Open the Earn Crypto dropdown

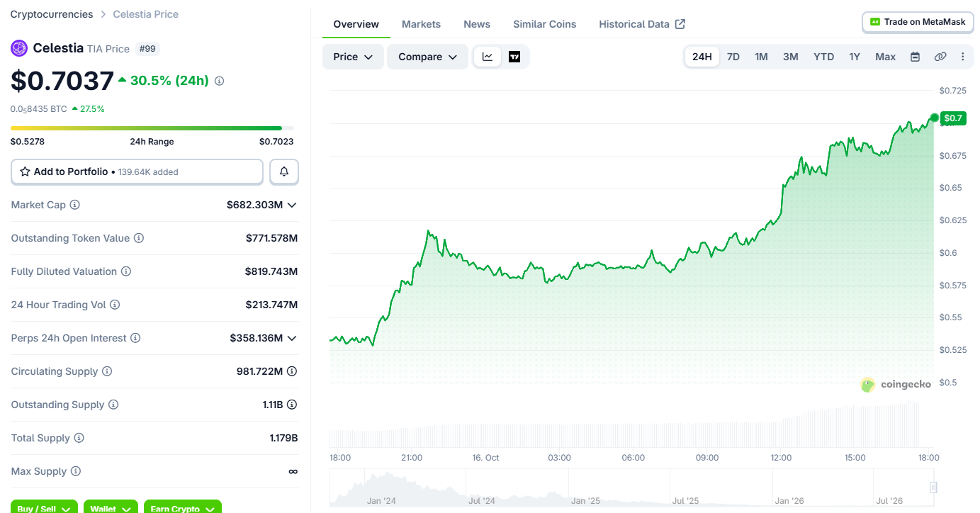click(x=183, y=507)
